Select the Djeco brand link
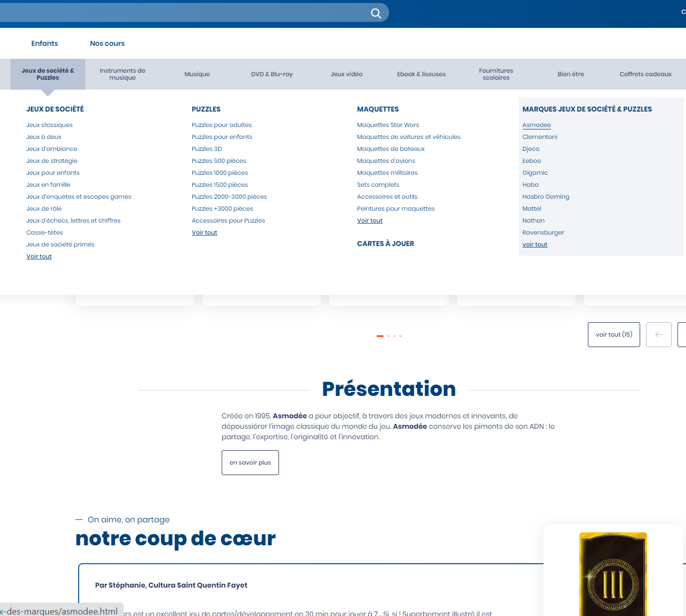The height and width of the screenshot is (616, 686). click(531, 149)
